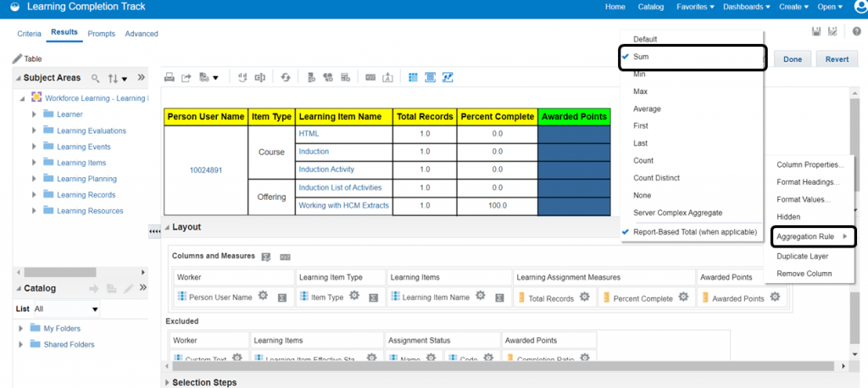Click the xyz toolbar icon in results toolbar
Screen dimensions: 868x388
point(370,77)
